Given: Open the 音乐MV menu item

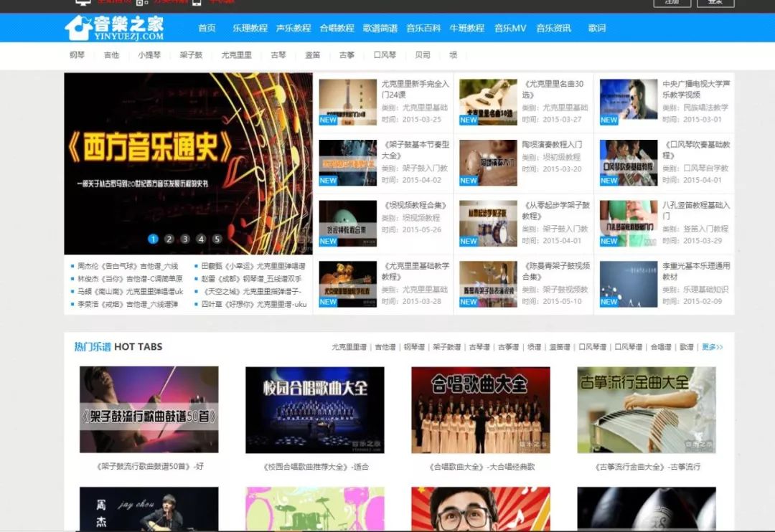Looking at the screenshot, I should click(x=509, y=29).
